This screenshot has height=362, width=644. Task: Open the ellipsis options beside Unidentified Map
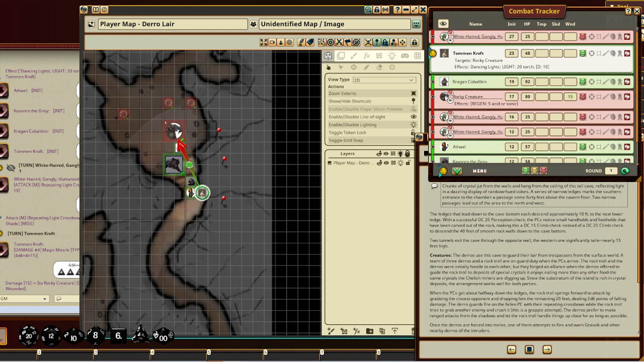(416, 24)
